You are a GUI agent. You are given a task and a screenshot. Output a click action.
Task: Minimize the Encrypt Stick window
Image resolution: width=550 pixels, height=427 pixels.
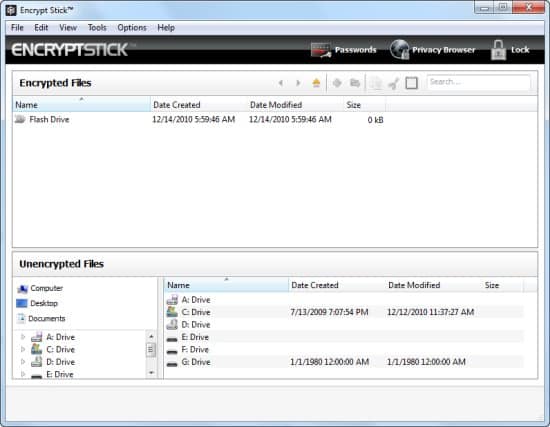(x=484, y=8)
